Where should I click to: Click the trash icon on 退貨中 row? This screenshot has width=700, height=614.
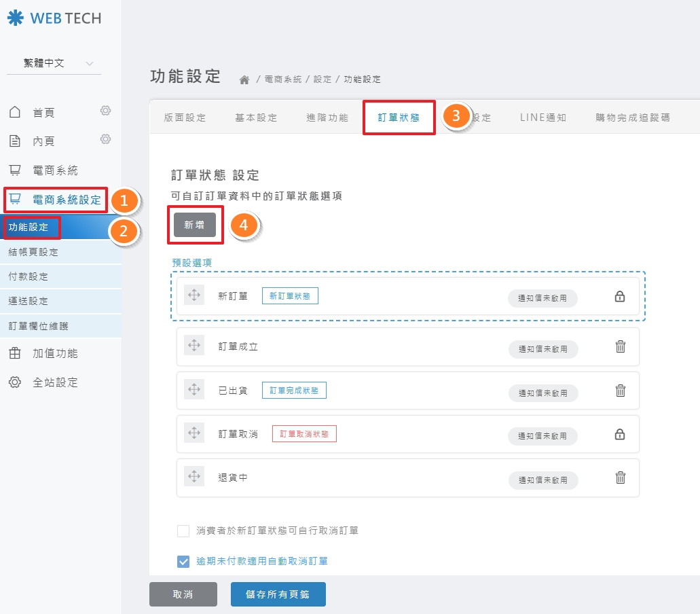(620, 477)
